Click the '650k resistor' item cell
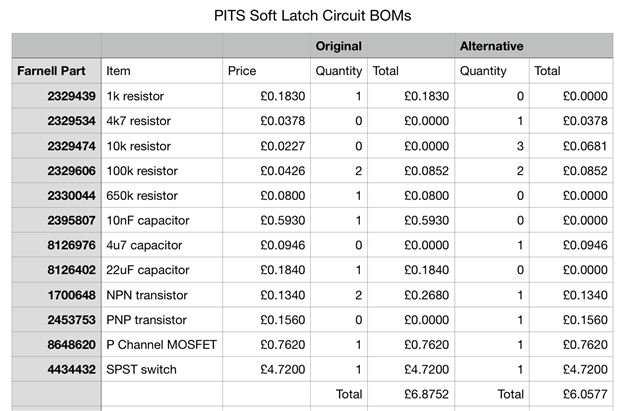The height and width of the screenshot is (411, 620). click(161, 196)
